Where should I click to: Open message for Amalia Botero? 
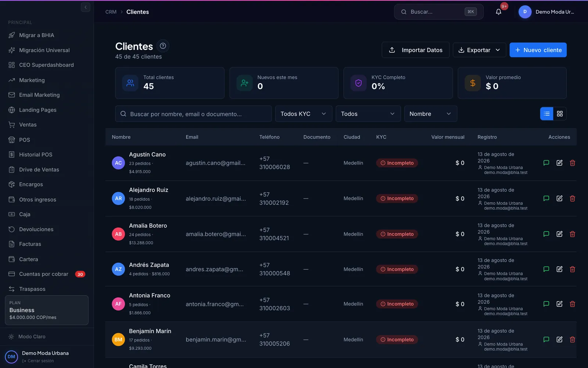546,234
